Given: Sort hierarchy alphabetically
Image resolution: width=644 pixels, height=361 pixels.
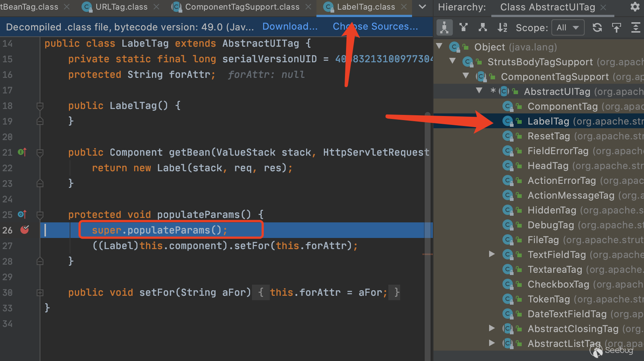Looking at the screenshot, I should coord(502,27).
